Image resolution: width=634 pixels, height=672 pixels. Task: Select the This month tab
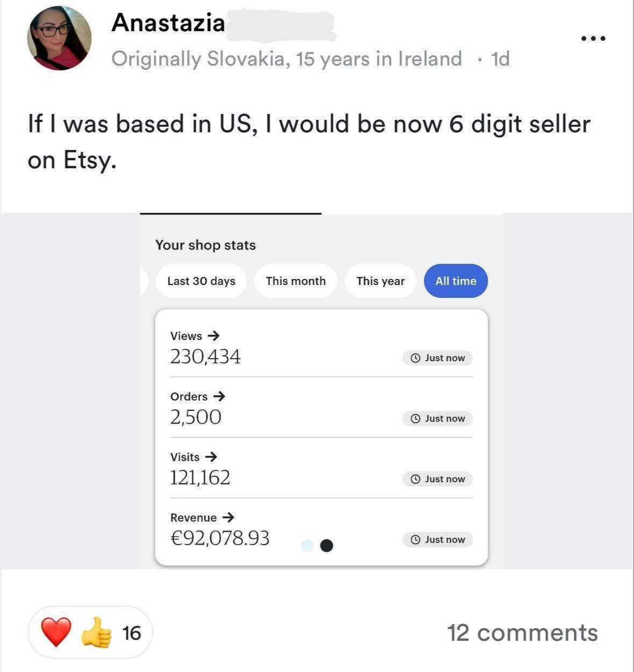coord(296,281)
